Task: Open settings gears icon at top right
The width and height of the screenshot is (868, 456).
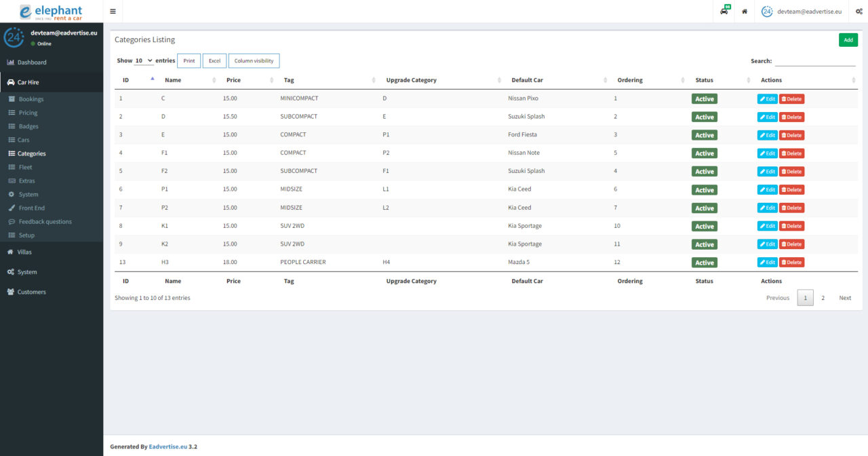Action: click(x=859, y=12)
